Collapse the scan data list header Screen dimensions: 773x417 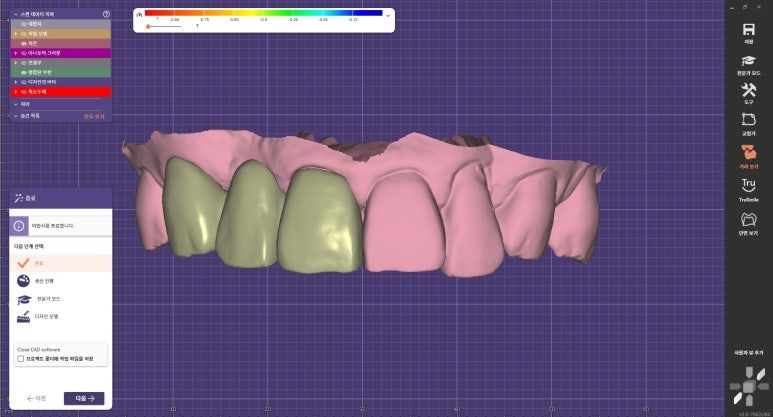pos(16,14)
